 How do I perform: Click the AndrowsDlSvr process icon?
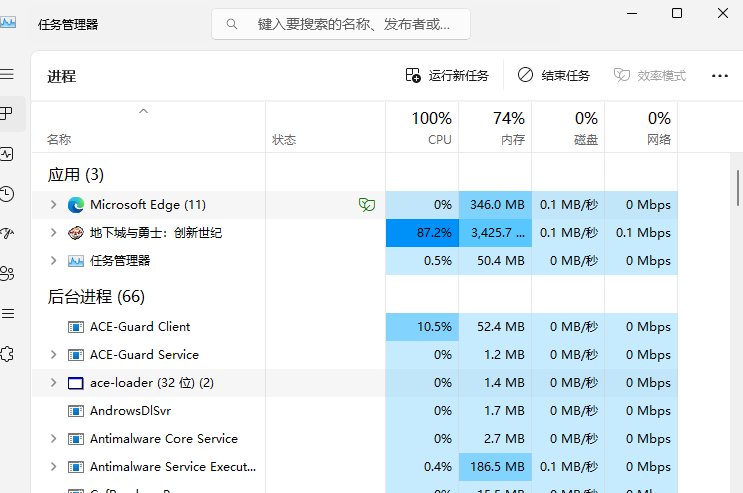[x=76, y=411]
